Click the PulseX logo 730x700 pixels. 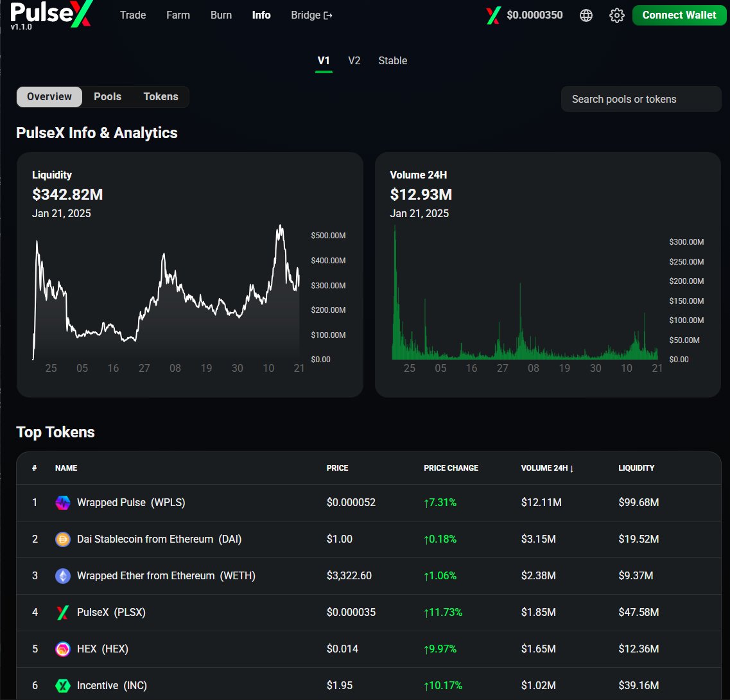point(50,13)
